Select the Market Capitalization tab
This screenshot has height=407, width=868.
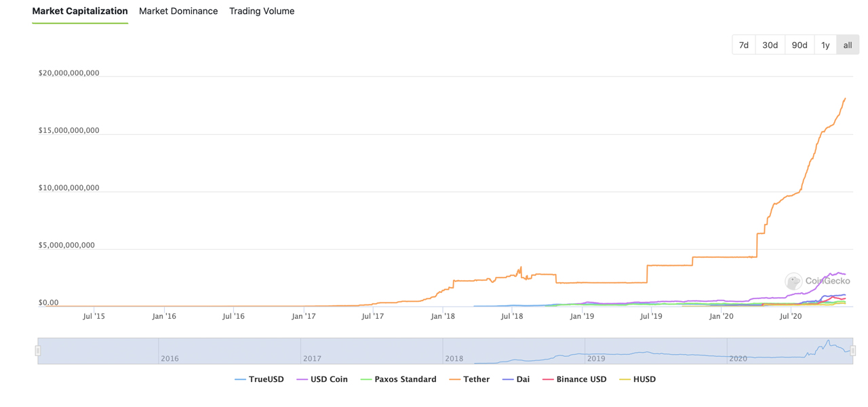[x=80, y=11]
